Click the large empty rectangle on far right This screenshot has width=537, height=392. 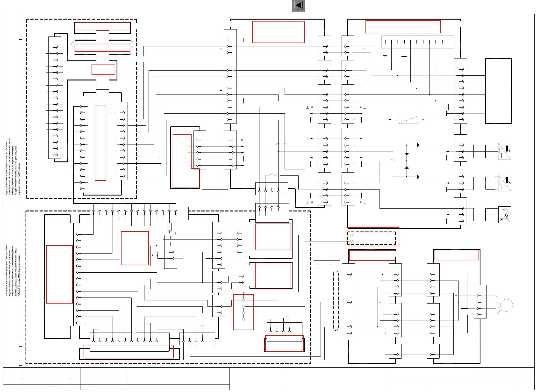click(x=498, y=91)
